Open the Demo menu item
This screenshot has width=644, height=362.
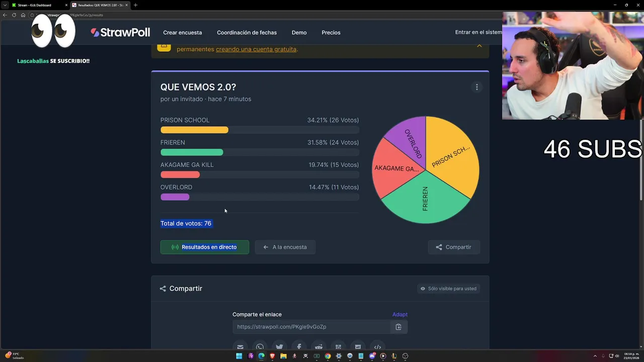point(299,33)
